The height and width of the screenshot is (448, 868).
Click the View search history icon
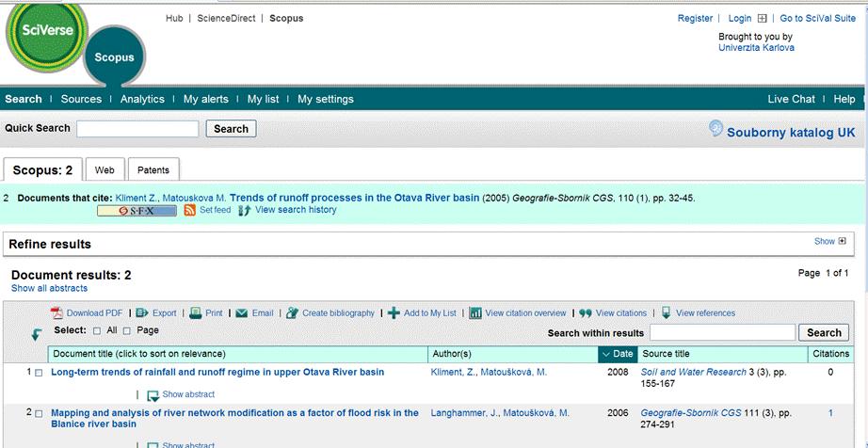click(x=245, y=210)
